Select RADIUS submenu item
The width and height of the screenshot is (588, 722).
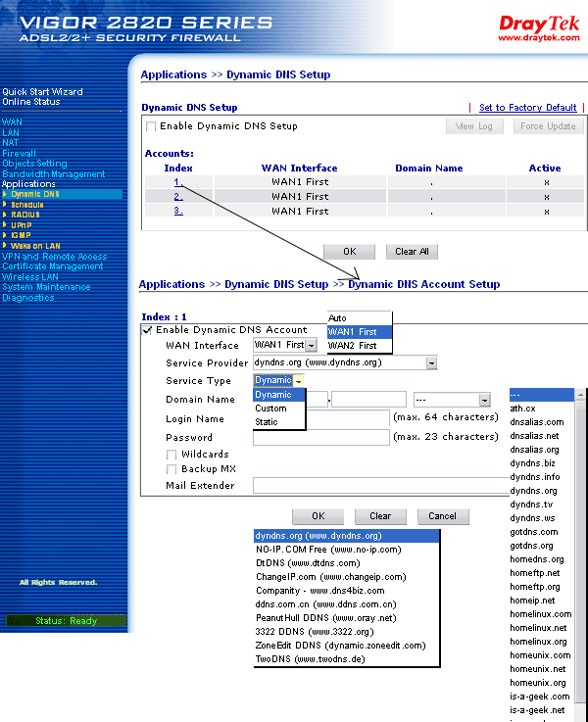pyautogui.click(x=25, y=216)
